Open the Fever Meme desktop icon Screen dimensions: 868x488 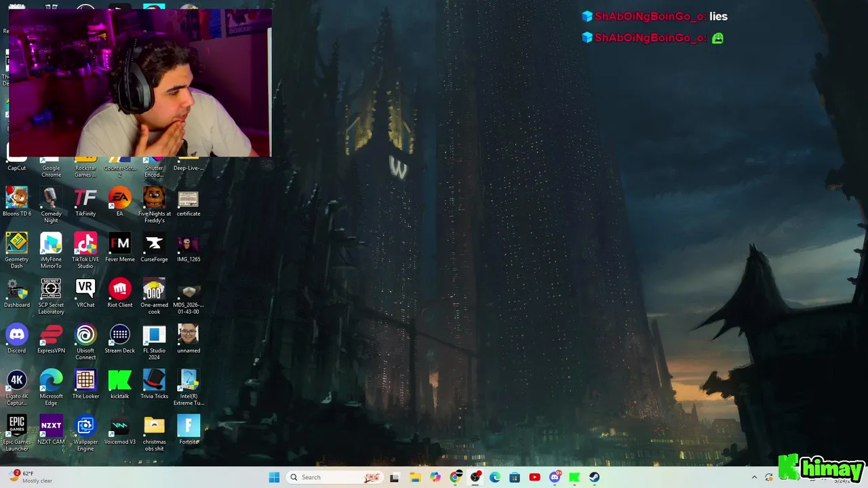pyautogui.click(x=120, y=244)
